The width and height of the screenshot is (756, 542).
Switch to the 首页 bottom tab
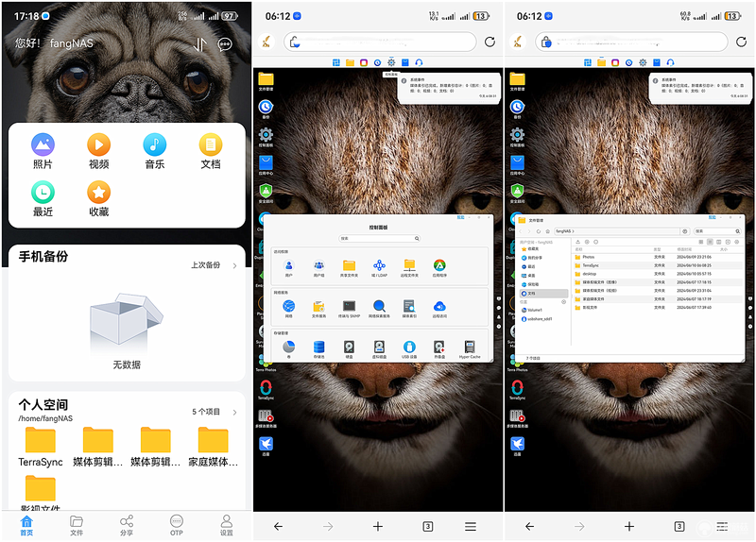(x=26, y=526)
